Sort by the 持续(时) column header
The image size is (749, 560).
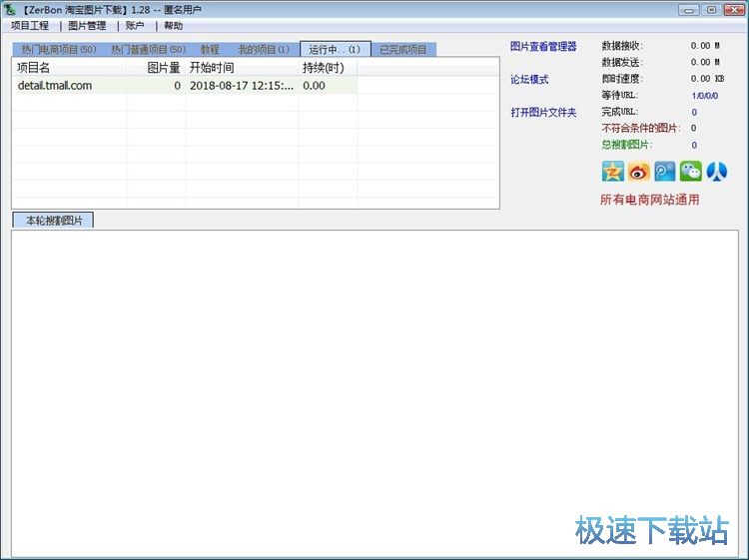[x=329, y=68]
